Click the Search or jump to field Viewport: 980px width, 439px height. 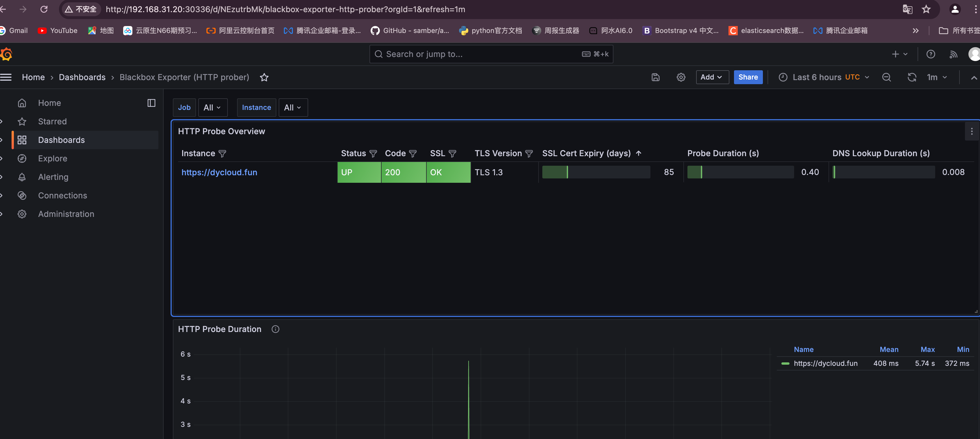(491, 54)
